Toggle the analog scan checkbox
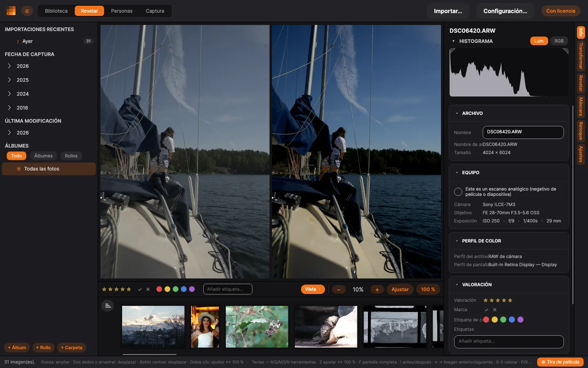 (458, 192)
